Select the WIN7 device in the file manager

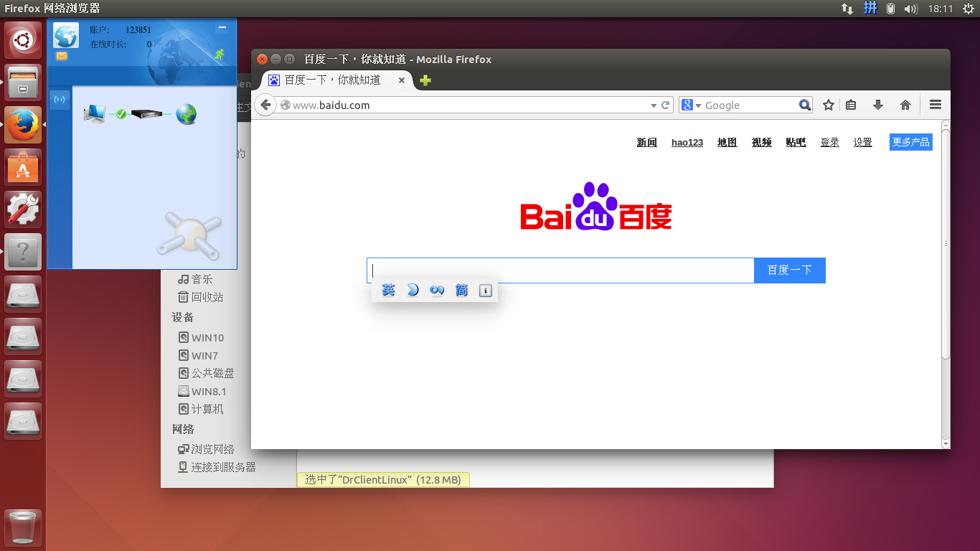point(198,356)
